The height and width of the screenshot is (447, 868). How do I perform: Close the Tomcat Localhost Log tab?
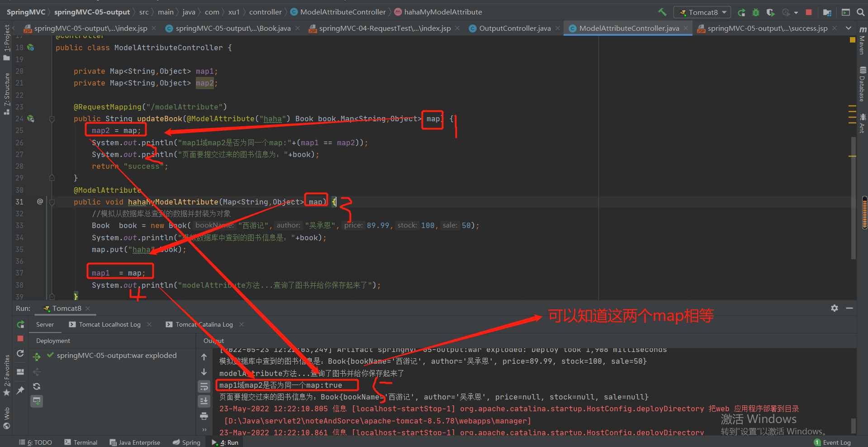pos(149,324)
